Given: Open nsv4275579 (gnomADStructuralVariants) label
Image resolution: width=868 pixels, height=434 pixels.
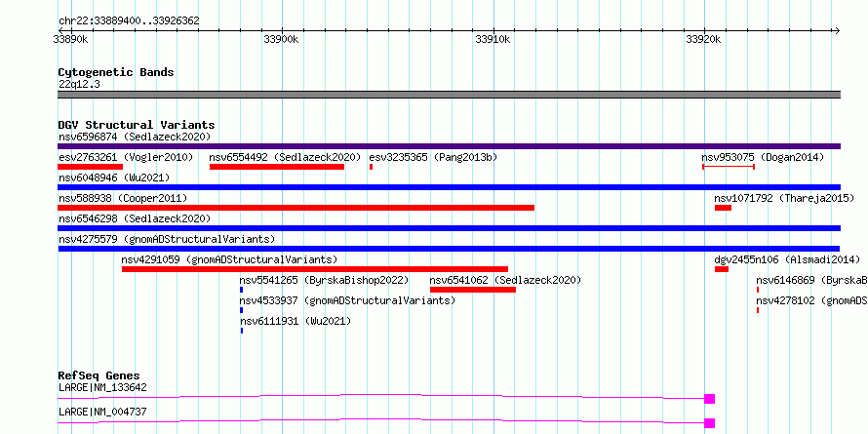Looking at the screenshot, I should pyautogui.click(x=167, y=239).
